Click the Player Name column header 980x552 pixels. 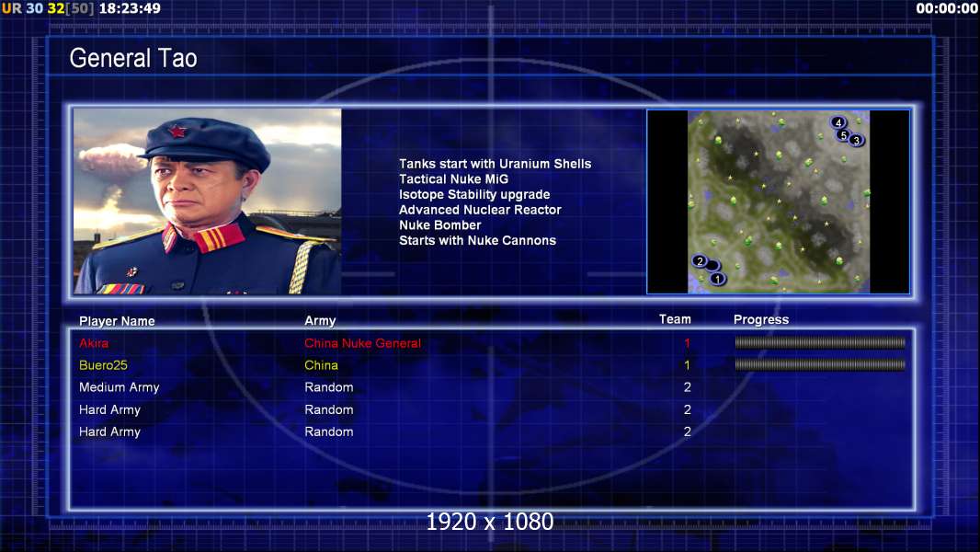coord(117,321)
